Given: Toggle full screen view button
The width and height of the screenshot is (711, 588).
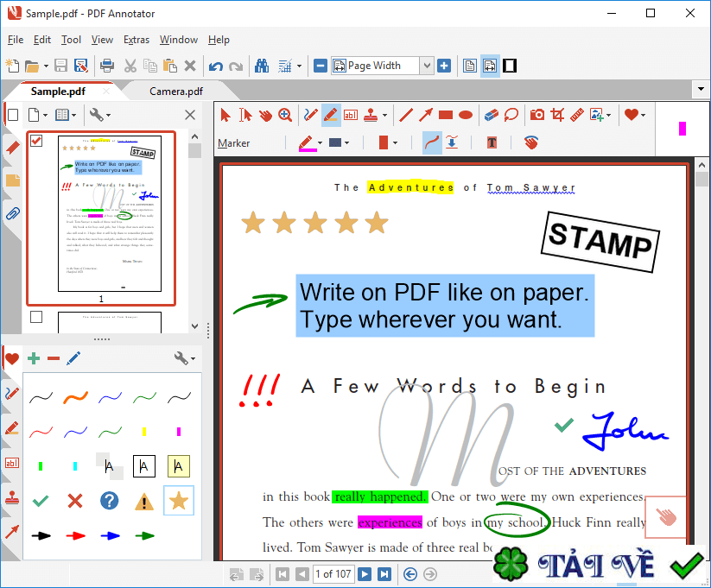Looking at the screenshot, I should [510, 66].
